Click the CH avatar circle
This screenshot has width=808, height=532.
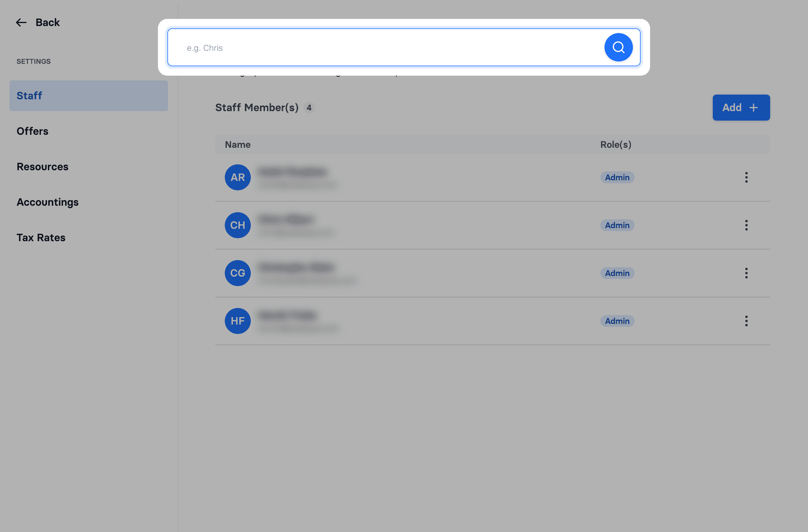238,225
